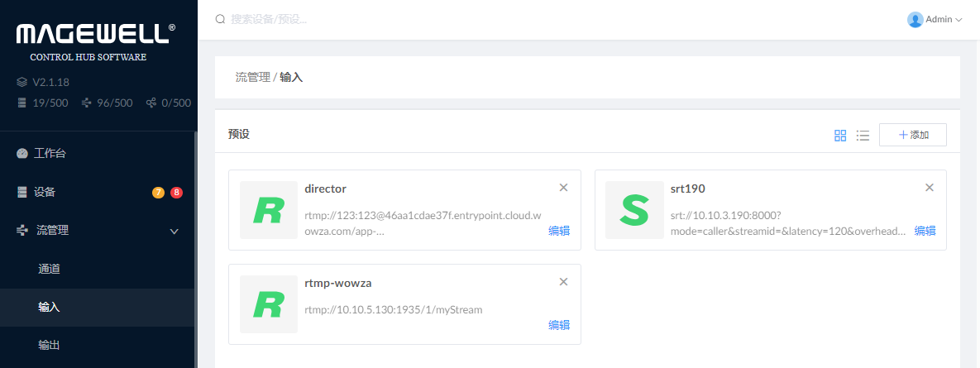The image size is (980, 368).
Task: Open the 工作台 dashboard page
Action: (x=50, y=154)
